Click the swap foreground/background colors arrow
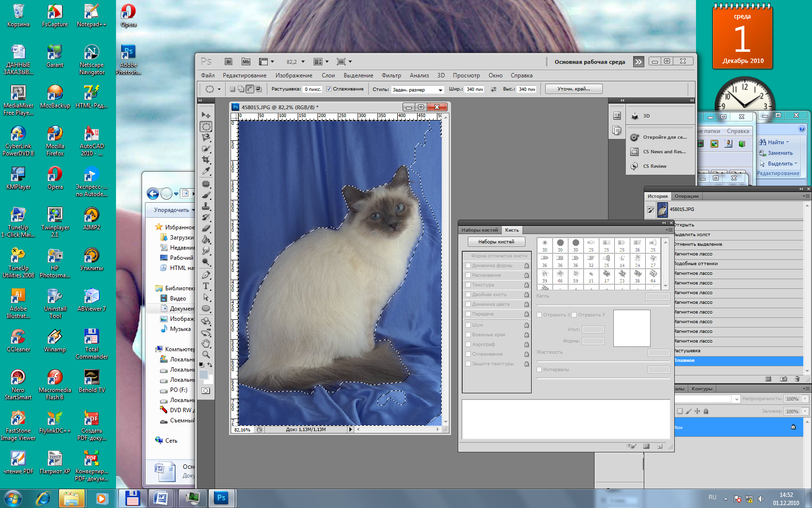Image resolution: width=812 pixels, height=508 pixels. [x=210, y=365]
